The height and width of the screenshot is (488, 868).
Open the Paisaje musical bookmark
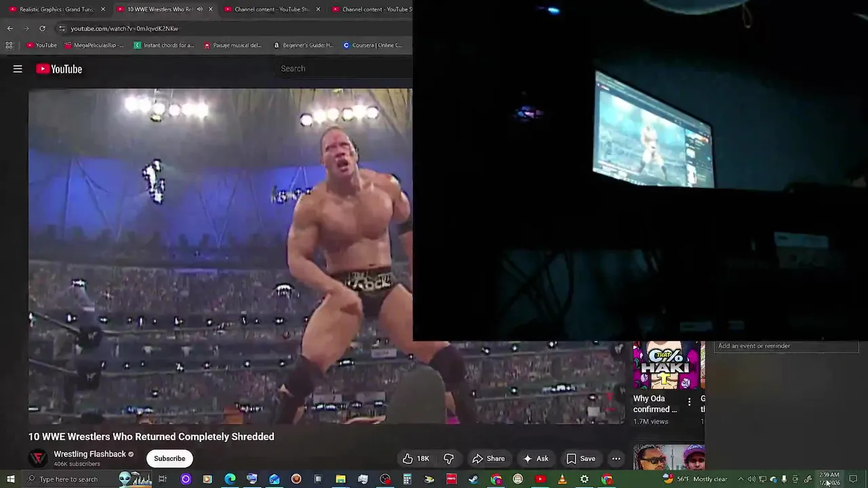[233, 45]
